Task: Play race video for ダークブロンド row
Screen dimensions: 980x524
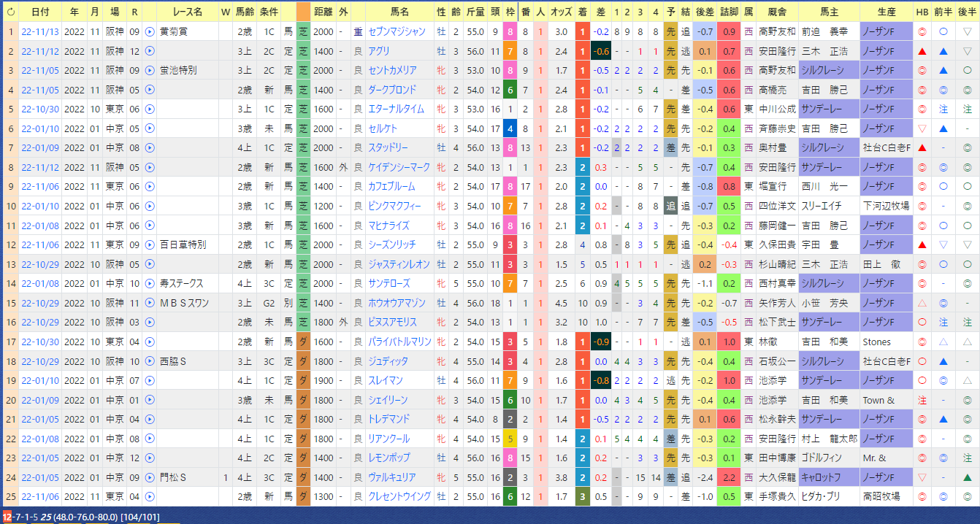Action: [x=150, y=90]
